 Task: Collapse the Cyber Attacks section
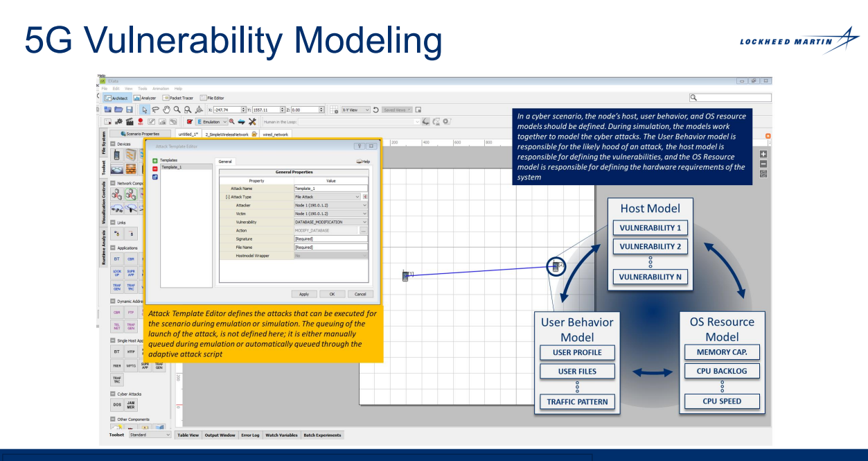[113, 394]
